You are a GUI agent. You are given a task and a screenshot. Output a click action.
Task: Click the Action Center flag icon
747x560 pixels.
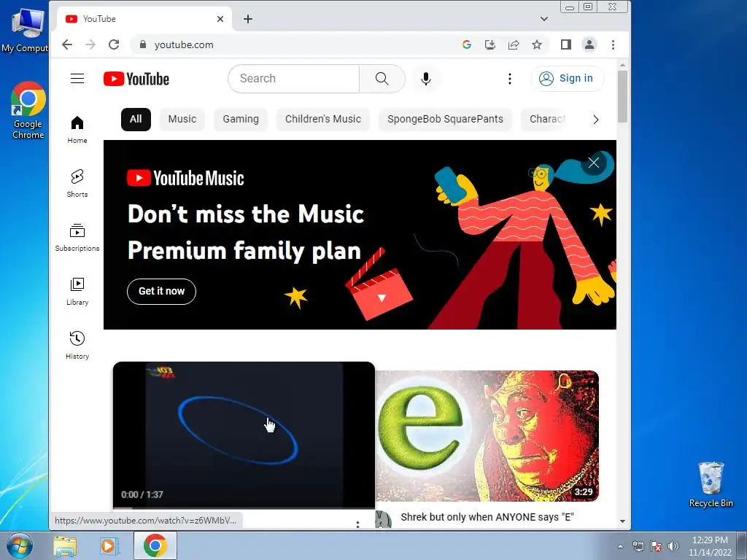click(656, 546)
